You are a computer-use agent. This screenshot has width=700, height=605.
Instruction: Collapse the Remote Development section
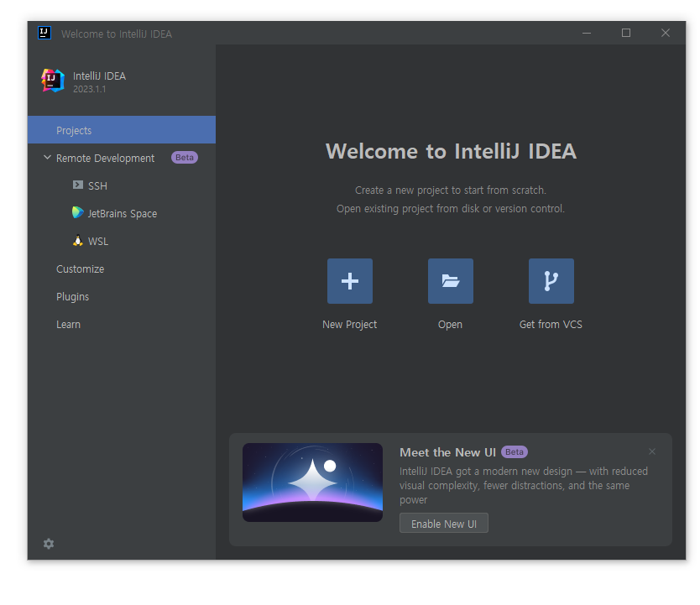(47, 158)
